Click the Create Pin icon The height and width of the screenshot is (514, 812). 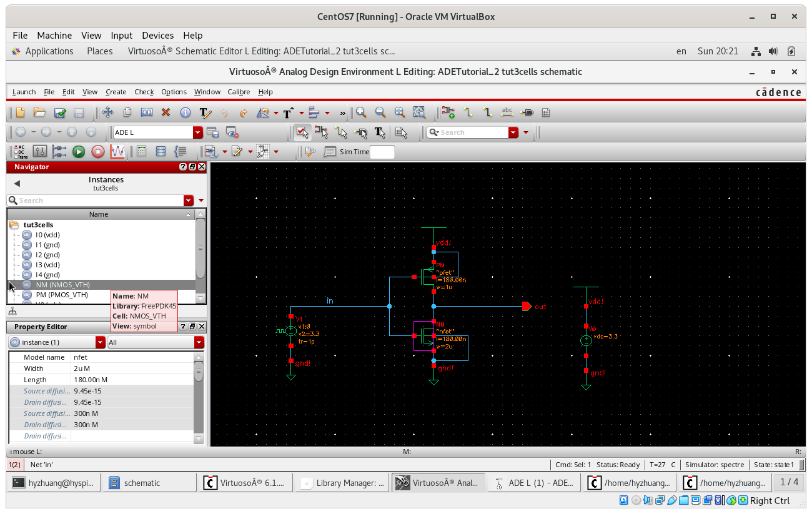pyautogui.click(x=527, y=113)
